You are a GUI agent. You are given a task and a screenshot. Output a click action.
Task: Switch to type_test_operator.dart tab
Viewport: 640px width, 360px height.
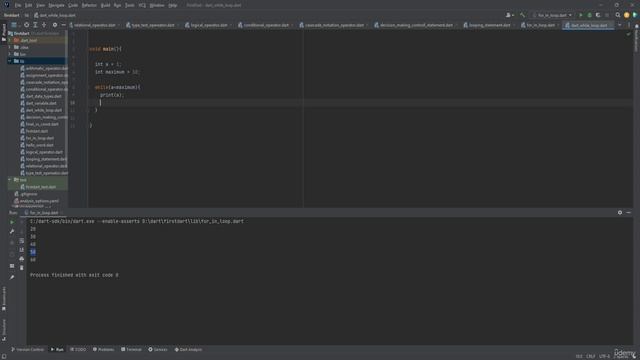tap(153, 25)
